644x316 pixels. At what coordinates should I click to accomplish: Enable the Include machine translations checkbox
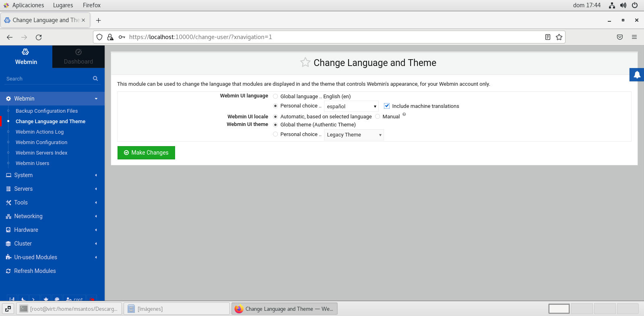387,106
